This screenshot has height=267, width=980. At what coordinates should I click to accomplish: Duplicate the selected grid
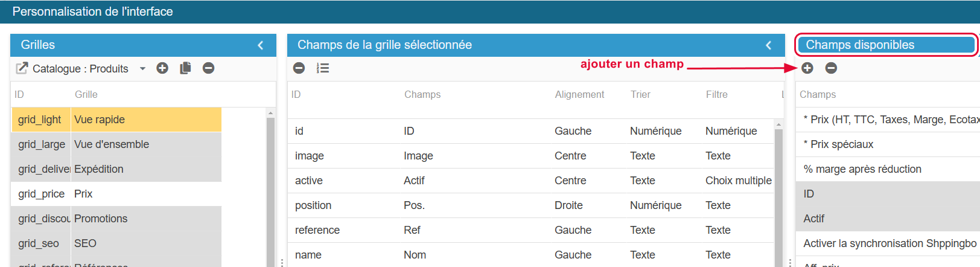(185, 68)
